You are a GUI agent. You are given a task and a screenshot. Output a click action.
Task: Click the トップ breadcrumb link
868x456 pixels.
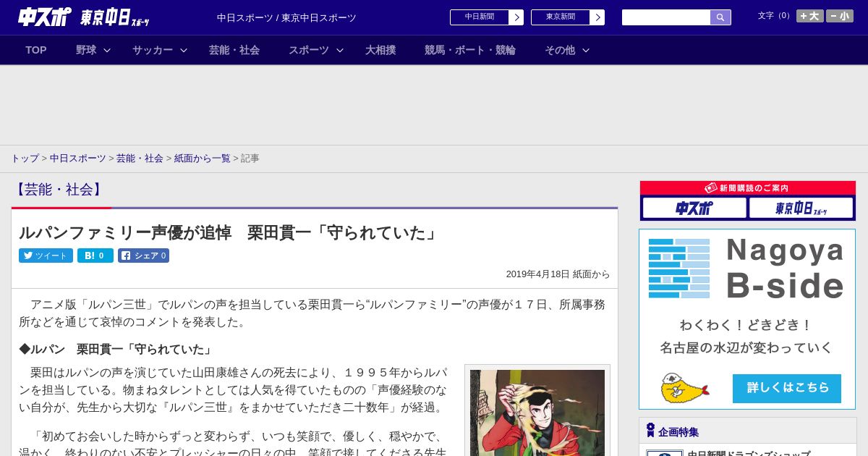(25, 159)
